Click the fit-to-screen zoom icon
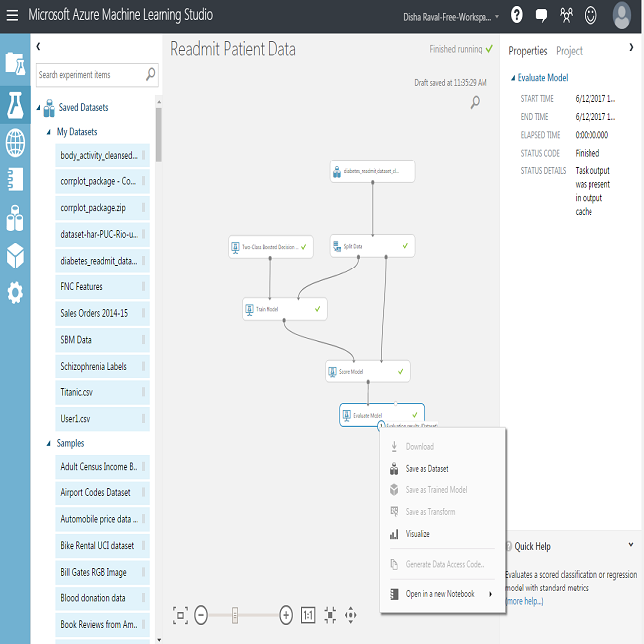This screenshot has width=644, height=644. (x=180, y=615)
